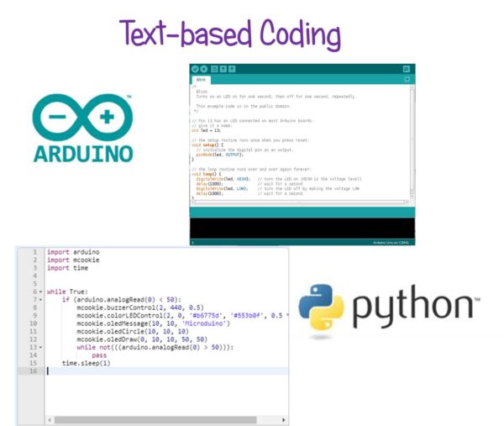Create a new sketch with the New icon
504x426 pixels.
click(x=214, y=69)
